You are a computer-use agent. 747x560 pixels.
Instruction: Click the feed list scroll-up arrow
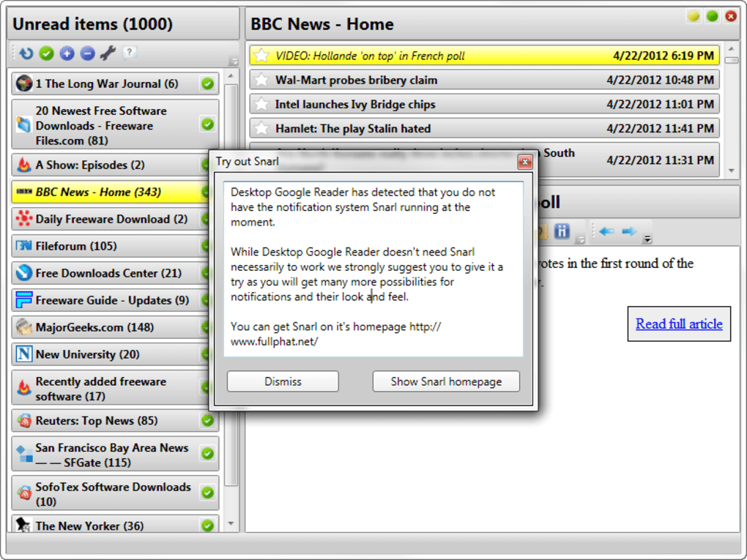click(231, 76)
